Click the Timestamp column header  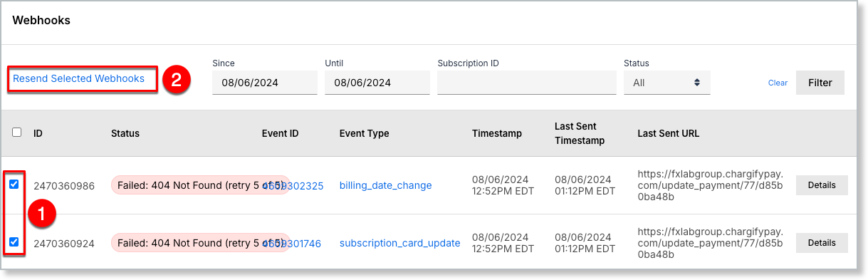pyautogui.click(x=497, y=133)
